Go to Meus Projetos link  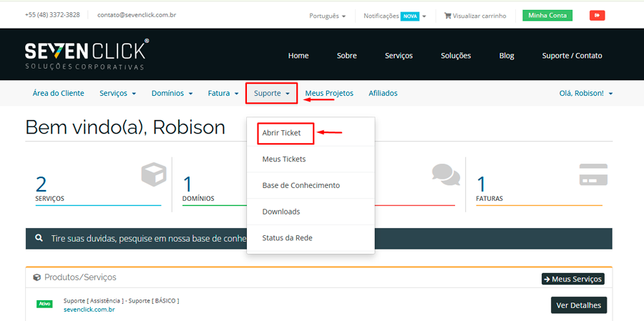tap(329, 93)
